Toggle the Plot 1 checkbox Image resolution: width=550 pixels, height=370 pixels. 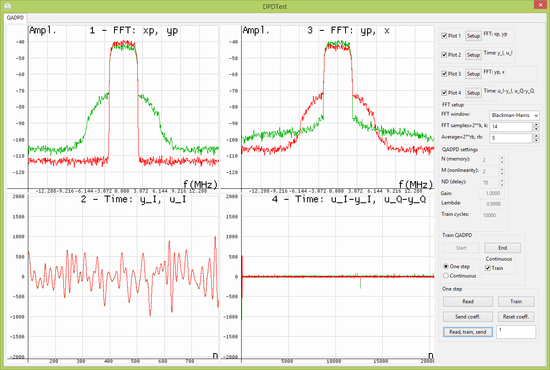444,36
